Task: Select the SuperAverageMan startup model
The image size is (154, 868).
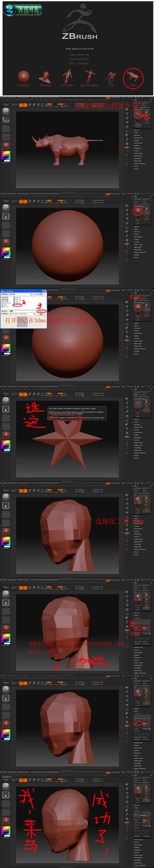Action: (90, 76)
